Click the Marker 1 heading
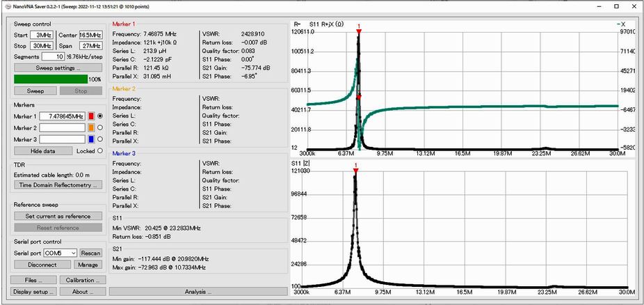The image size is (644, 305). (x=123, y=24)
